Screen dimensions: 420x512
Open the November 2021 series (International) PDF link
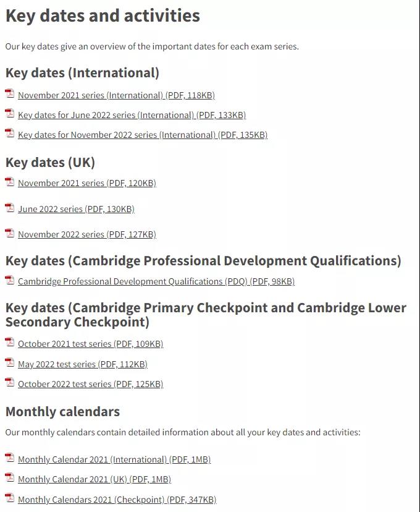pyautogui.click(x=116, y=95)
